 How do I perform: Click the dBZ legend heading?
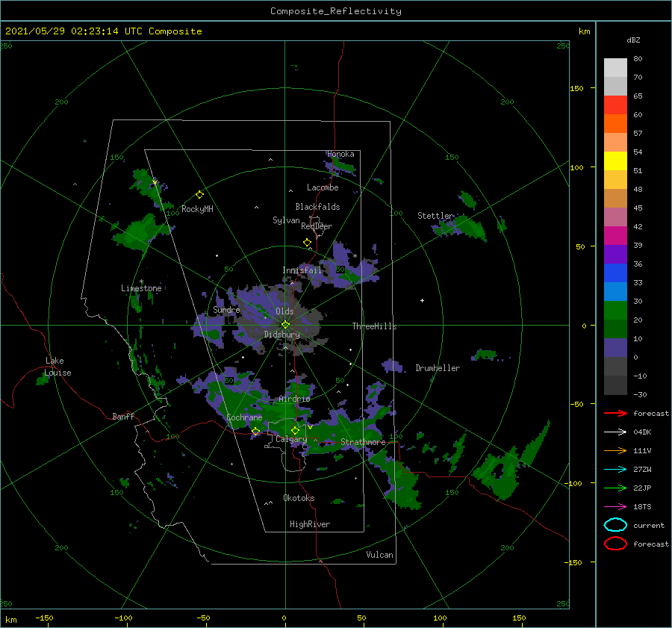(633, 40)
